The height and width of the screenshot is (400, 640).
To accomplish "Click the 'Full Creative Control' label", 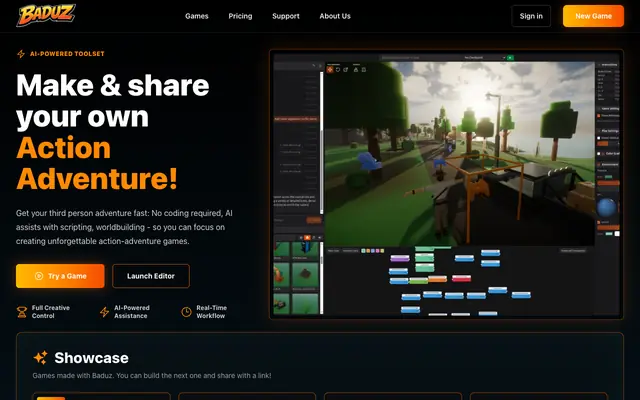I will pyautogui.click(x=51, y=312).
